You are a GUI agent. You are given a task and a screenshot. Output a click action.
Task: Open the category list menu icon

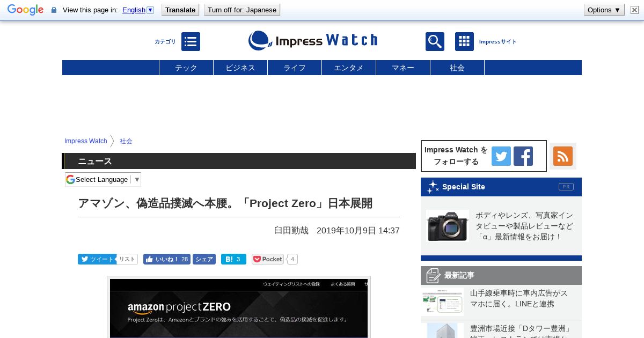(191, 41)
